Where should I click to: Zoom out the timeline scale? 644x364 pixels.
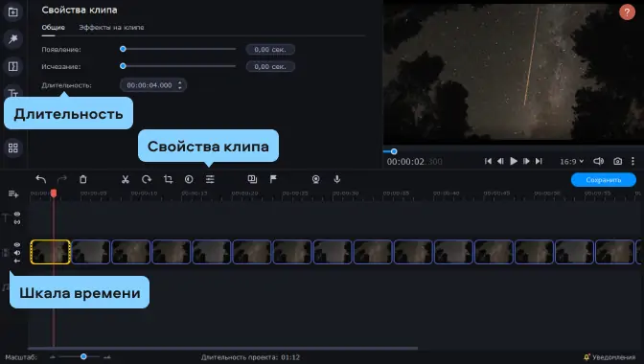point(52,357)
